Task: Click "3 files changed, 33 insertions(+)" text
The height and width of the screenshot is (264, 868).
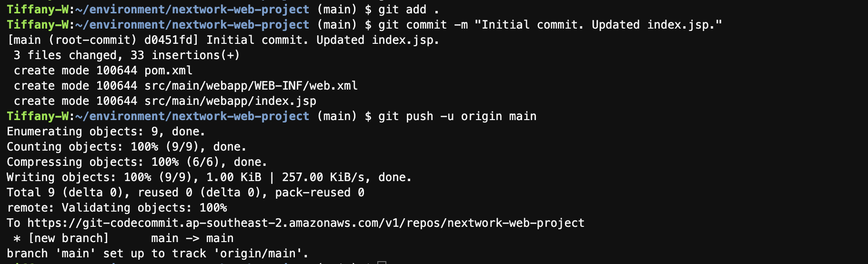Action: (x=127, y=55)
